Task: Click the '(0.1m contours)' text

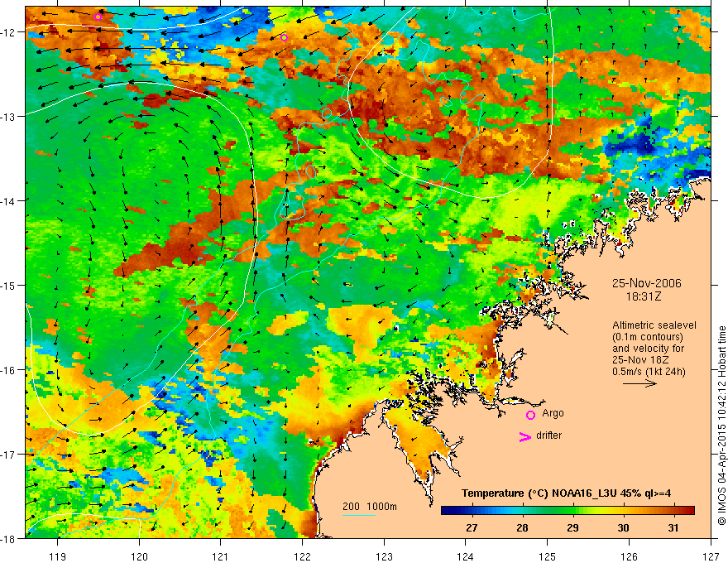Action: (x=648, y=337)
